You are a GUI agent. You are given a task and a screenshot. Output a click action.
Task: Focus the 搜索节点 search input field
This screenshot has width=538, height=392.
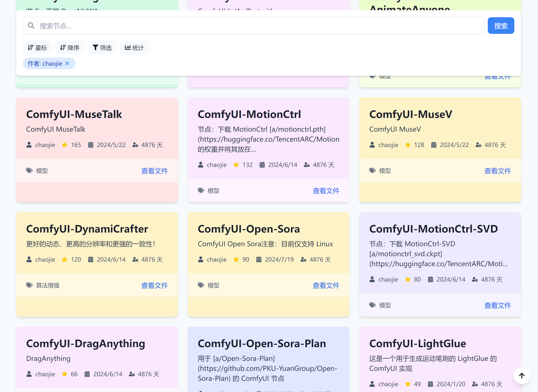253,26
